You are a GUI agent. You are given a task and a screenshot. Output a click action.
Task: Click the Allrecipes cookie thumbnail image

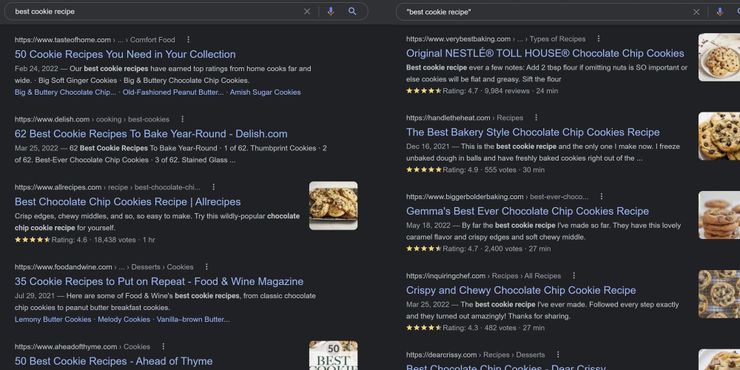coord(333,206)
